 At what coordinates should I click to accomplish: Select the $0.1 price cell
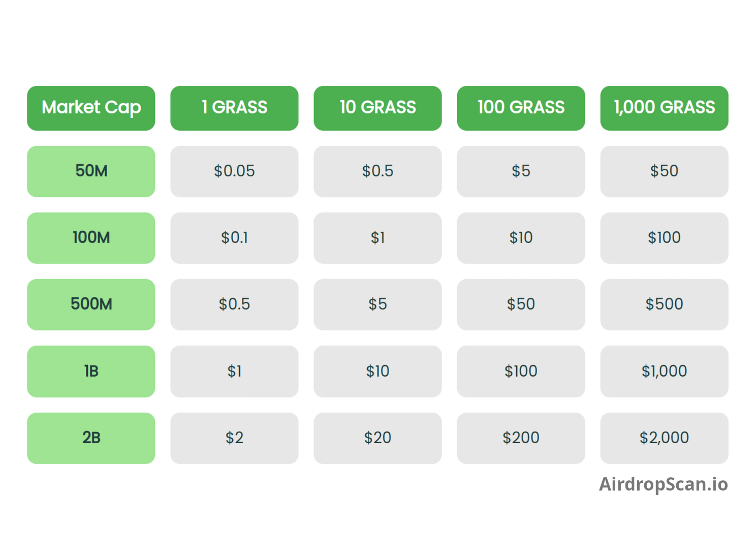tap(234, 238)
